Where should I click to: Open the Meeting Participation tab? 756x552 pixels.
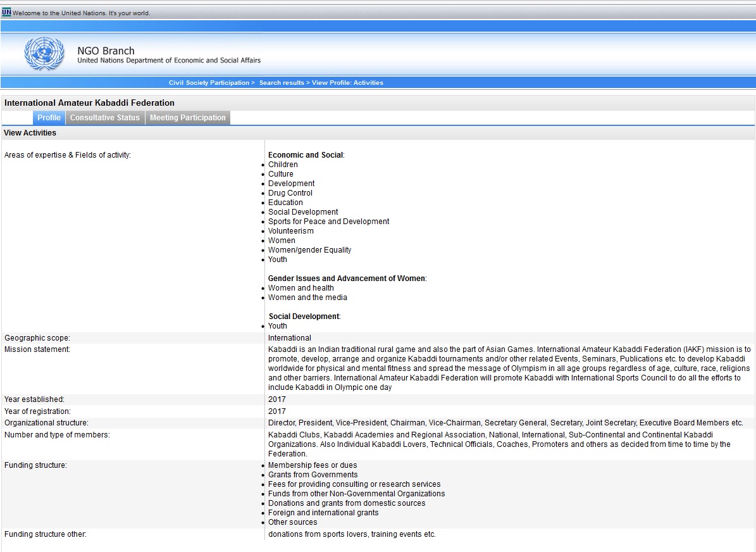pos(187,118)
